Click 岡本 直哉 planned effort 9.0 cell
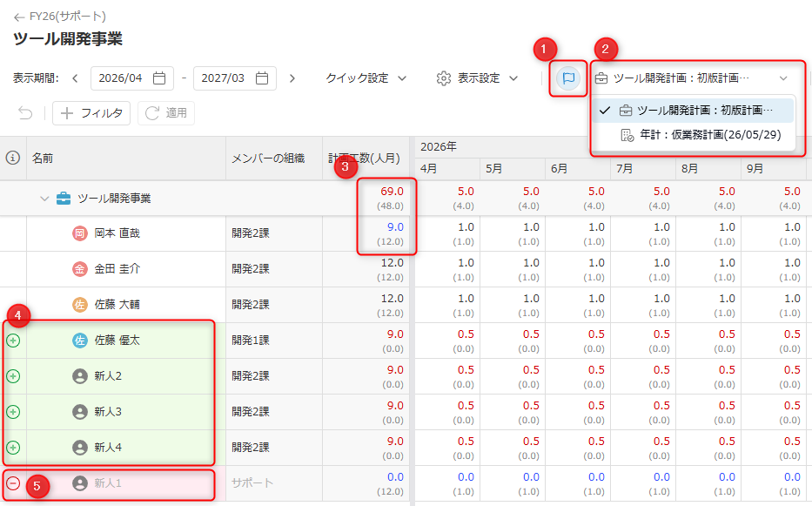The height and width of the screenshot is (506, 812). click(366, 233)
